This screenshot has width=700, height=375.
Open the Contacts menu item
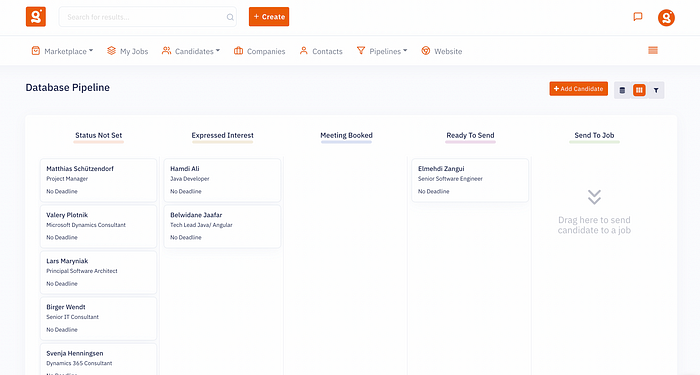click(x=321, y=51)
